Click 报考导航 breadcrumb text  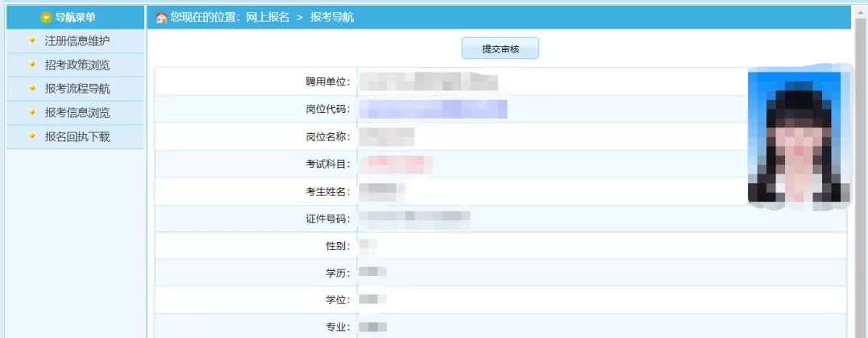(x=331, y=18)
